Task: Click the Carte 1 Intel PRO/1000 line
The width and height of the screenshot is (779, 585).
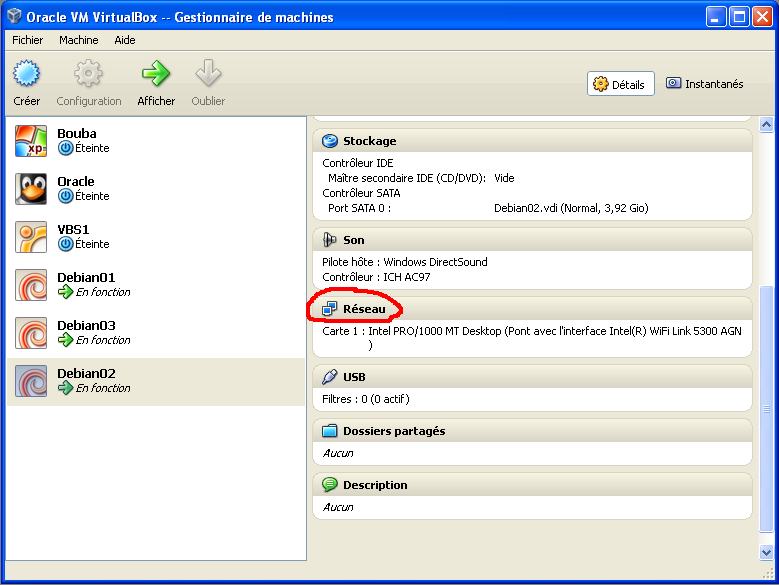Action: pyautogui.click(x=532, y=338)
